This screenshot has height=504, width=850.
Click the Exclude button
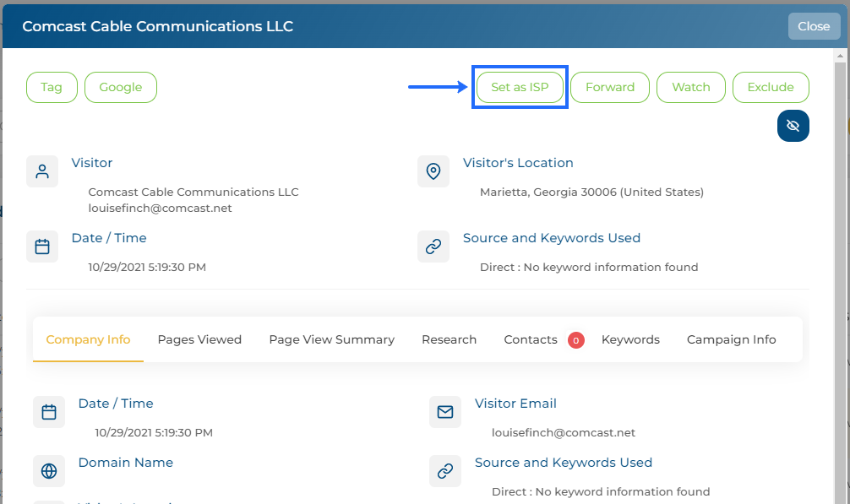pyautogui.click(x=771, y=87)
